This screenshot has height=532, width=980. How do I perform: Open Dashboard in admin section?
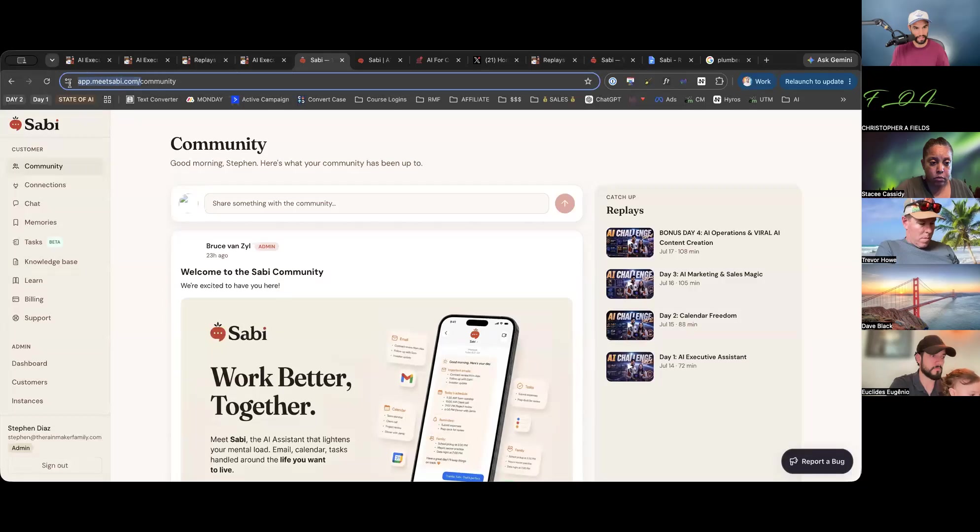point(30,364)
